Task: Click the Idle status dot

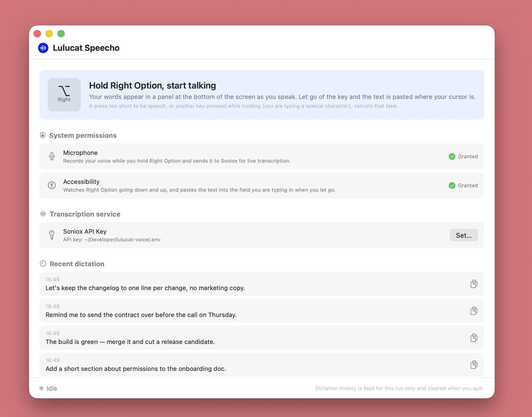Action: (41, 388)
